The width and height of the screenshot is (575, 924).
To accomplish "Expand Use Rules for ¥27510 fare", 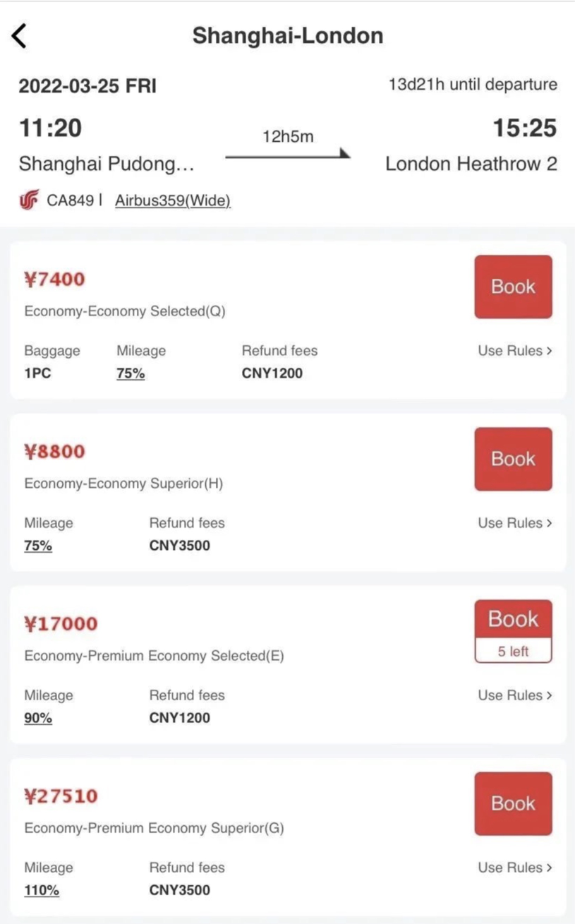I will point(514,868).
